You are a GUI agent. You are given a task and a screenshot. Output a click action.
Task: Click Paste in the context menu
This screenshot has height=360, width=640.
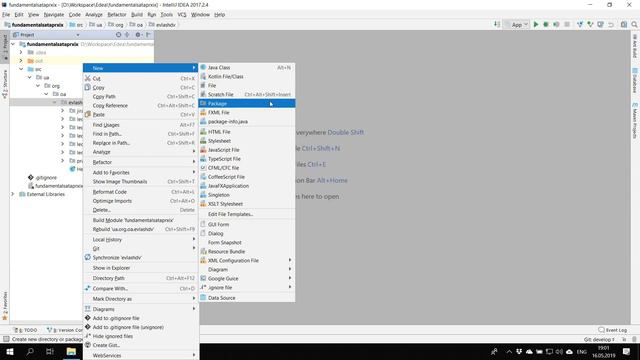point(140,115)
